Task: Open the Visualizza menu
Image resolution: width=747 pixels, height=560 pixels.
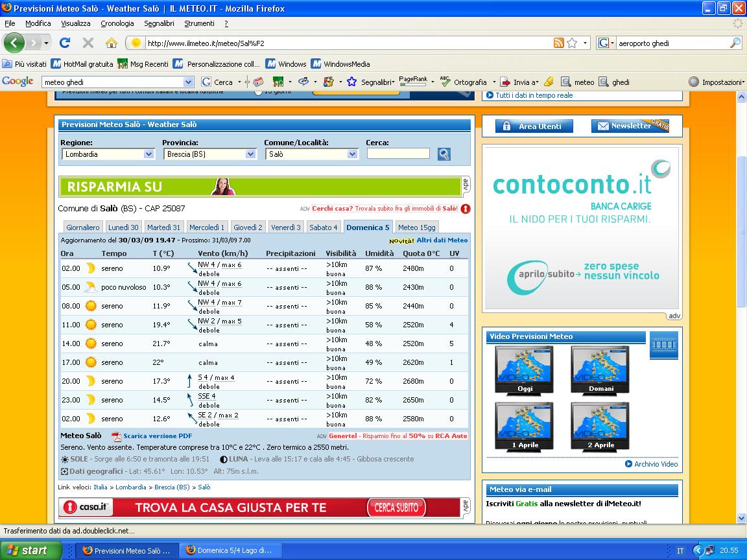Action: pyautogui.click(x=75, y=23)
